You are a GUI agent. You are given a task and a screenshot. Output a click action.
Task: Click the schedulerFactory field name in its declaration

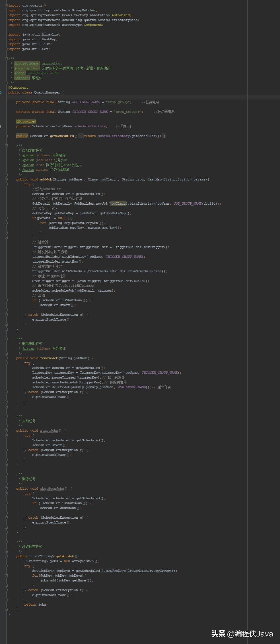point(90,126)
